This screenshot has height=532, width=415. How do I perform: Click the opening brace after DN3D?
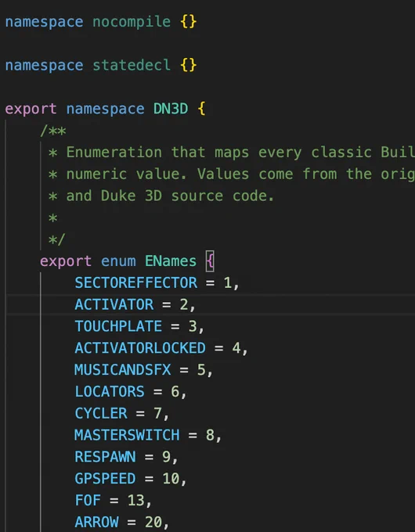pyautogui.click(x=201, y=109)
